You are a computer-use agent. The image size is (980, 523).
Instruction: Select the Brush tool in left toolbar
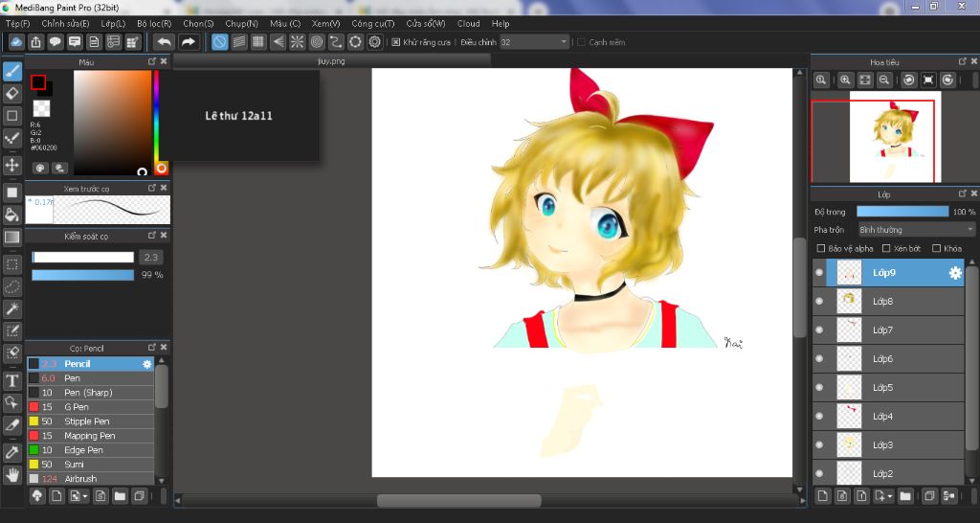[11, 71]
